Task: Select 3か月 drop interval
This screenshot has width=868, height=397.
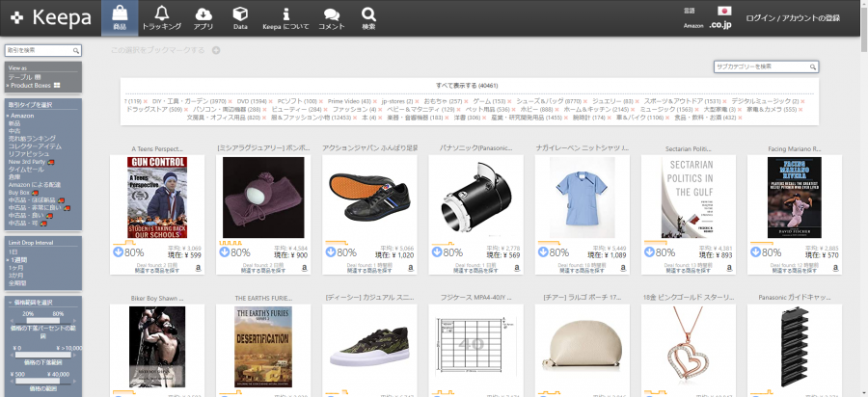Action: 14,275
